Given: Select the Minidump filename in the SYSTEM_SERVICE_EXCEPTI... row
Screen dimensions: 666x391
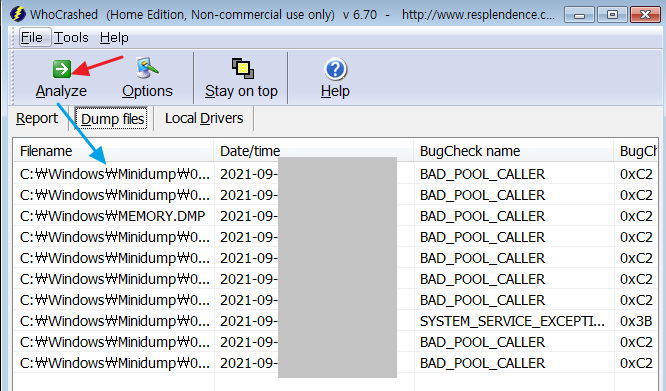Looking at the screenshot, I should point(115,321).
